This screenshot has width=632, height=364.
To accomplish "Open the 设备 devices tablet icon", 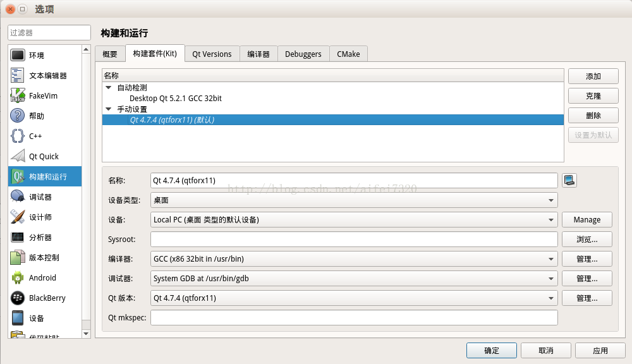I will pos(18,318).
